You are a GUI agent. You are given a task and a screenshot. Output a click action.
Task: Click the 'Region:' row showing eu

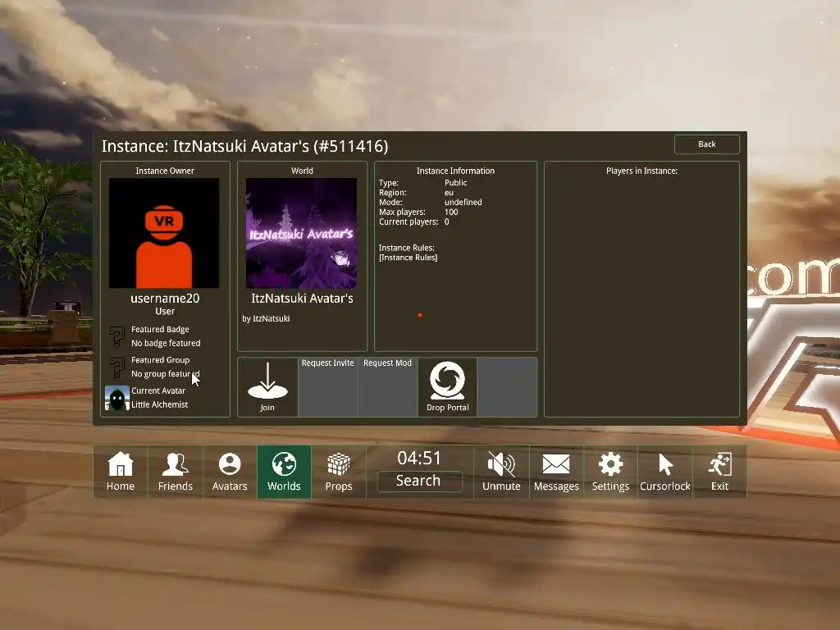[417, 192]
